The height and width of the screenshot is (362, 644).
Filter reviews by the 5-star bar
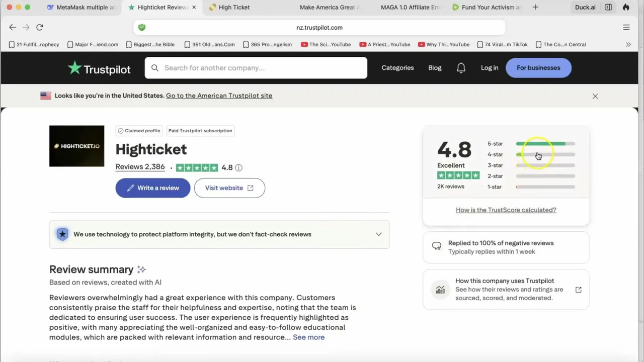(545, 144)
